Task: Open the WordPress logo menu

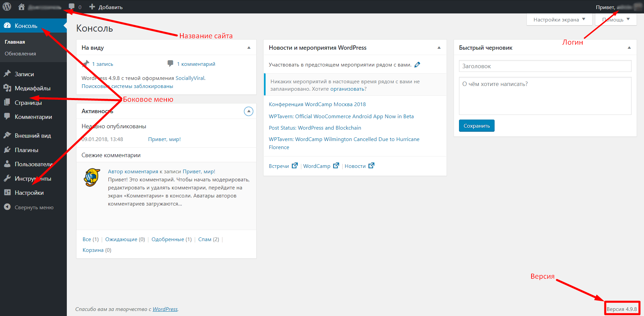Action: tap(7, 7)
